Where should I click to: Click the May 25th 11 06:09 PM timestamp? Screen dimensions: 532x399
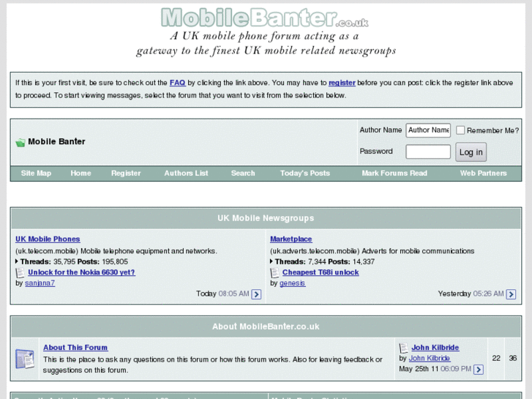435,369
